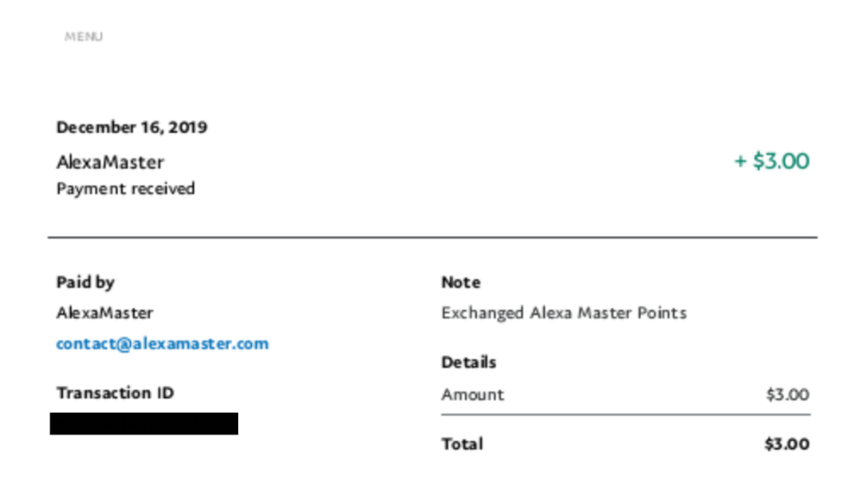The width and height of the screenshot is (867, 504).
Task: Click the Note heading
Action: pos(460,283)
